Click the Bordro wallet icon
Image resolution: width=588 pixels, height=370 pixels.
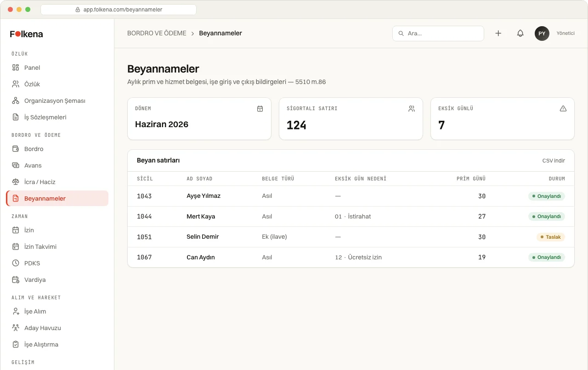click(16, 149)
